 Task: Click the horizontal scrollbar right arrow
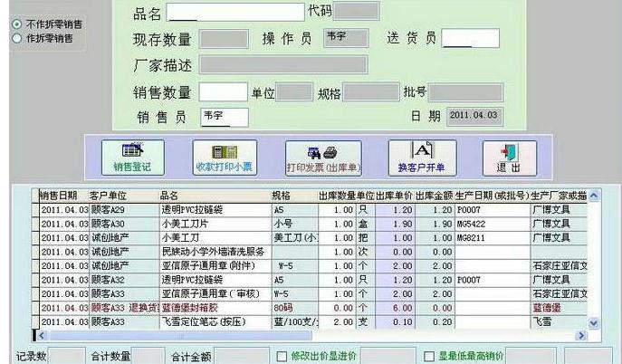(581, 336)
